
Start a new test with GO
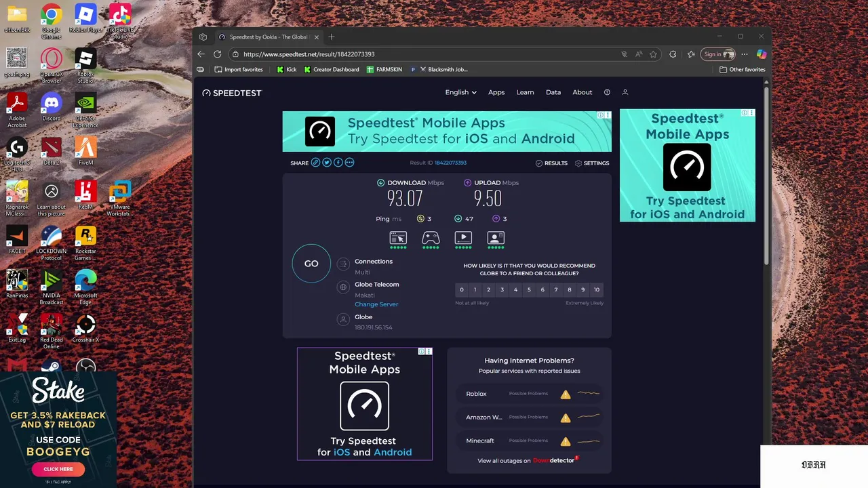[311, 264]
